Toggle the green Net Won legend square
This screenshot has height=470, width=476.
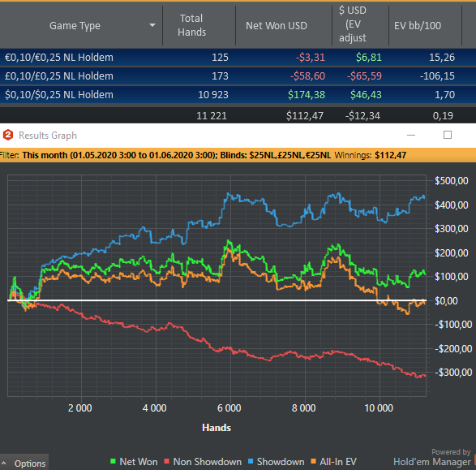pyautogui.click(x=113, y=461)
